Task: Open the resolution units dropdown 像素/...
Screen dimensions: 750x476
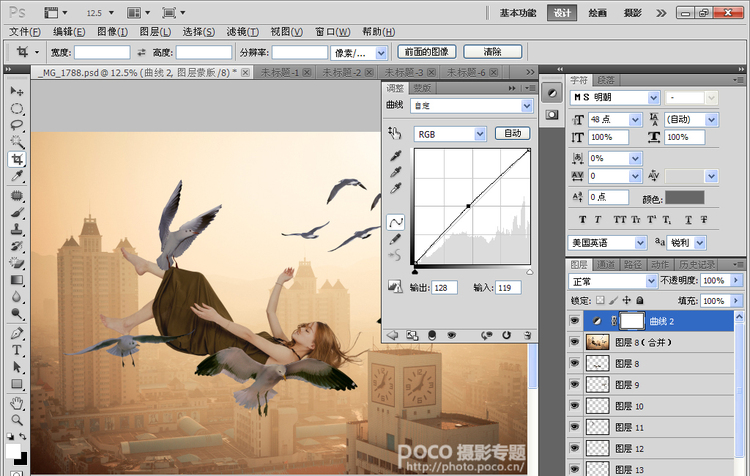Action: click(358, 53)
